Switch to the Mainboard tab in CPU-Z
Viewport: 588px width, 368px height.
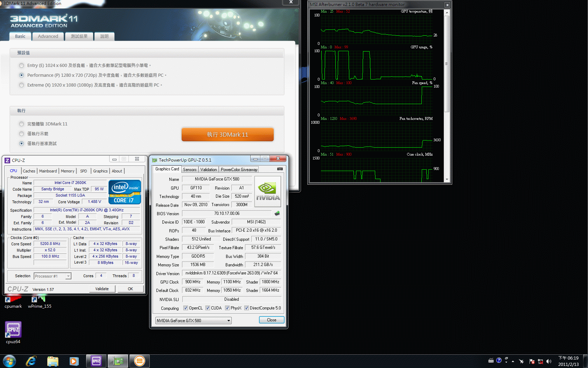tap(48, 171)
